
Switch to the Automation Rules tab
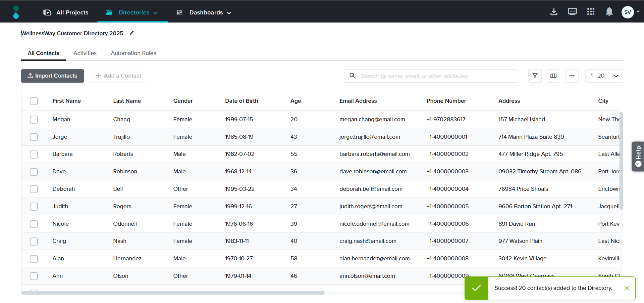pos(133,53)
